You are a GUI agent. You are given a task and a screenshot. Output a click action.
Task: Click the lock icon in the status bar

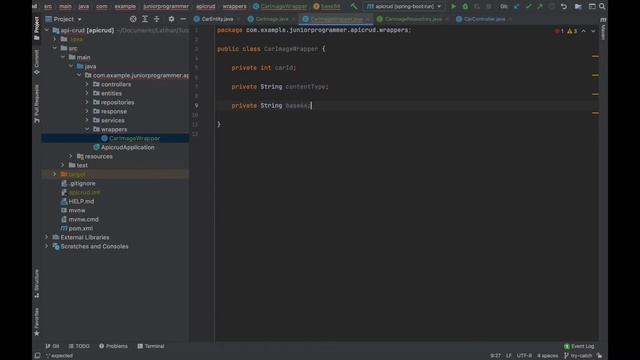pyautogui.click(x=599, y=356)
